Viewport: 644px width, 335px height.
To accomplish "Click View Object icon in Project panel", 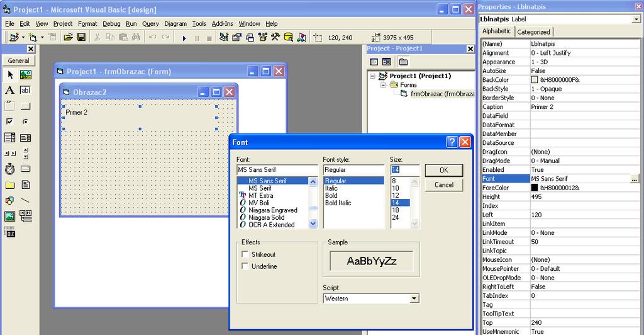I will coord(387,62).
